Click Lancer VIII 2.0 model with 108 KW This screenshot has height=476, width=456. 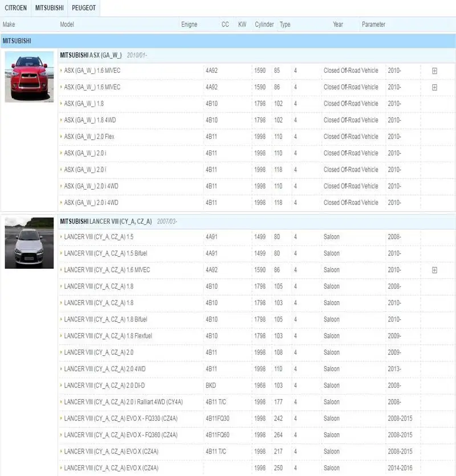point(99,352)
